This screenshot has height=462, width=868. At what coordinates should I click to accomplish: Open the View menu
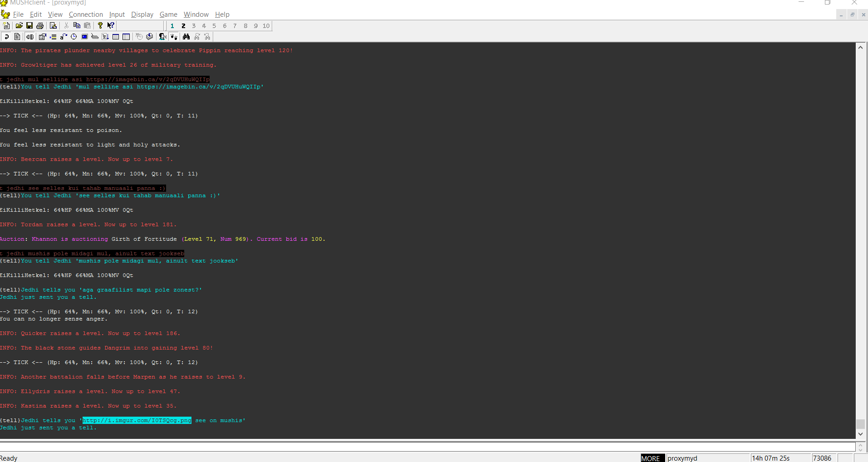pos(55,15)
